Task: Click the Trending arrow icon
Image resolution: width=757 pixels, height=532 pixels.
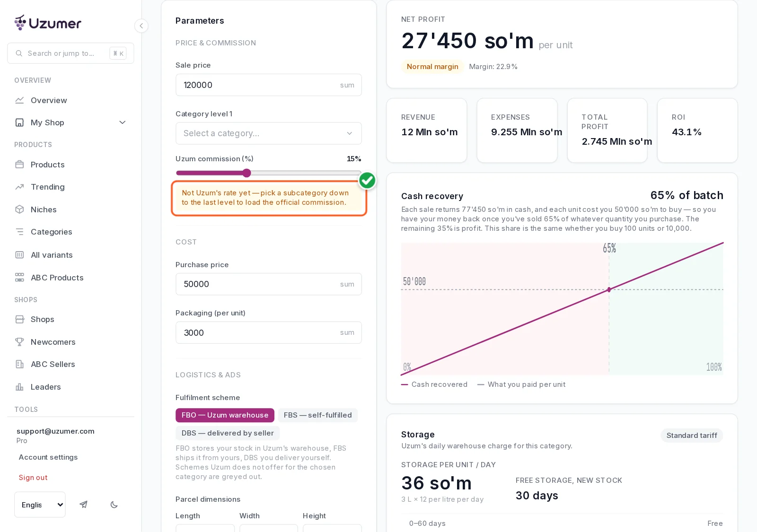Action: [19, 187]
